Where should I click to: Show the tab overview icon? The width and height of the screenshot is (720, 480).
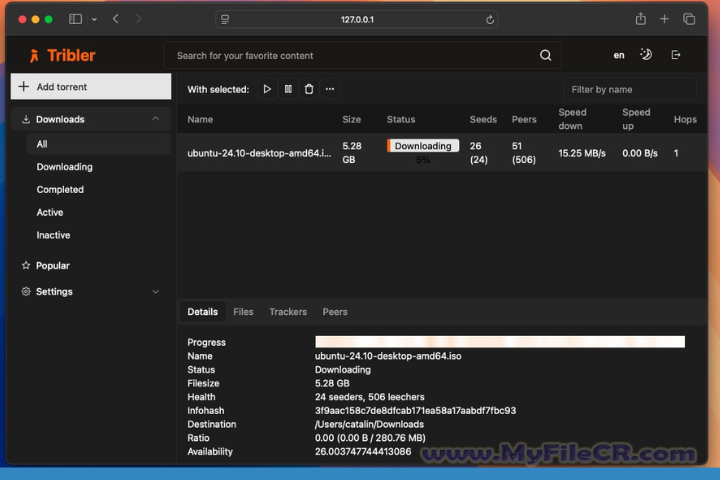(689, 19)
